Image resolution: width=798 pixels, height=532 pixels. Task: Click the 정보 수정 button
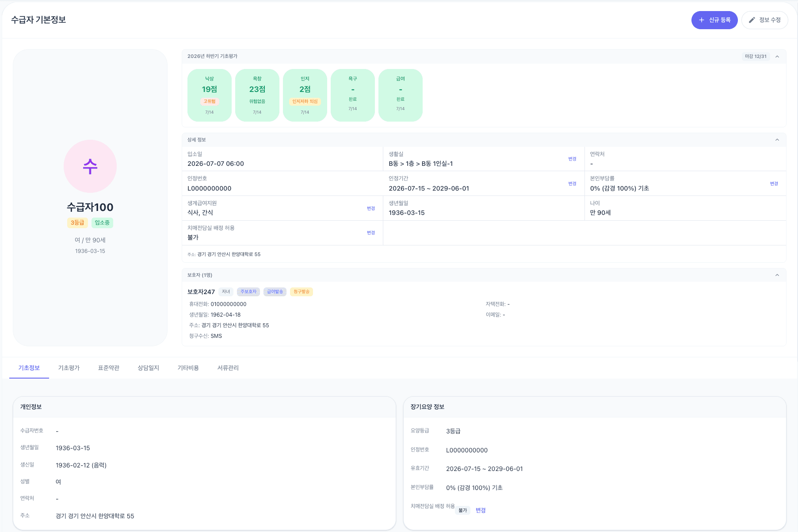coord(764,20)
